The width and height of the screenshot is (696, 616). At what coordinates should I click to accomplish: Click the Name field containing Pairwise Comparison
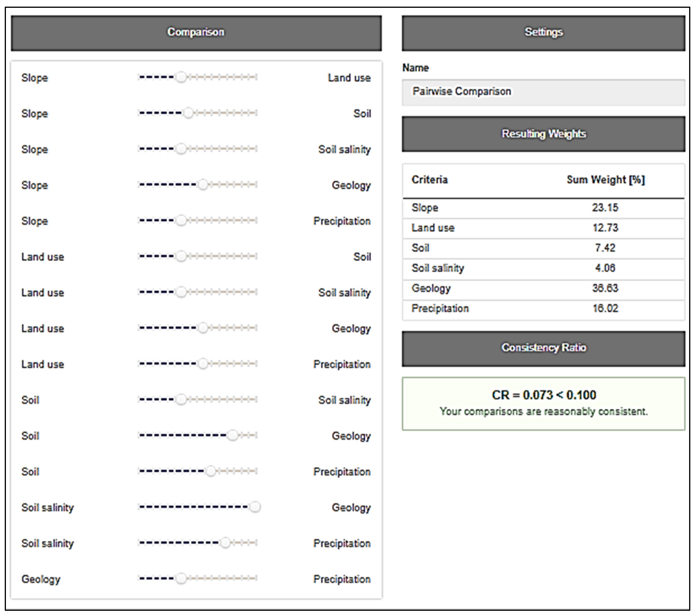(543, 93)
